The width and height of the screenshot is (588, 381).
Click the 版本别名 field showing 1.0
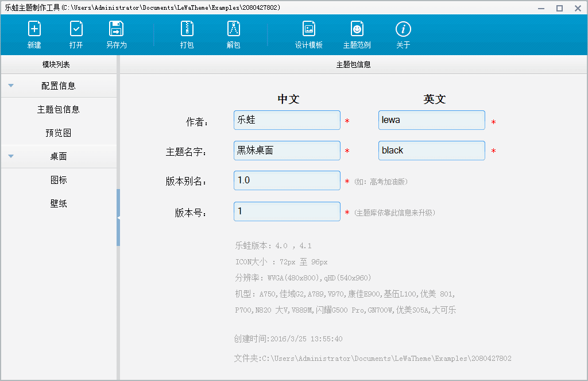click(x=287, y=180)
